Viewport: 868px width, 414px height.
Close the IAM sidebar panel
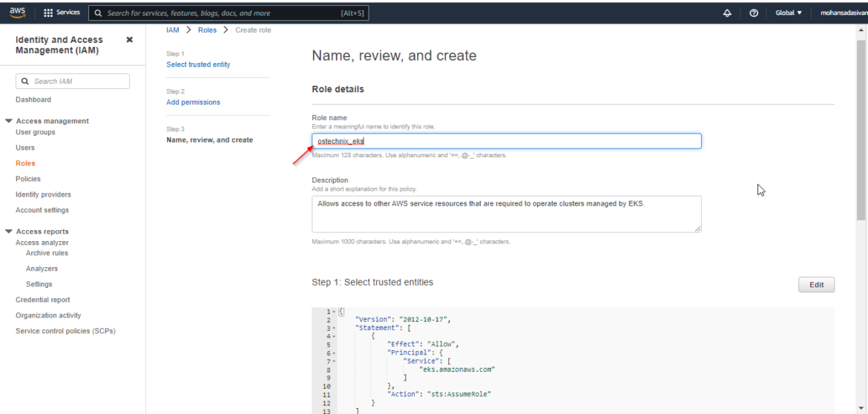click(x=130, y=40)
